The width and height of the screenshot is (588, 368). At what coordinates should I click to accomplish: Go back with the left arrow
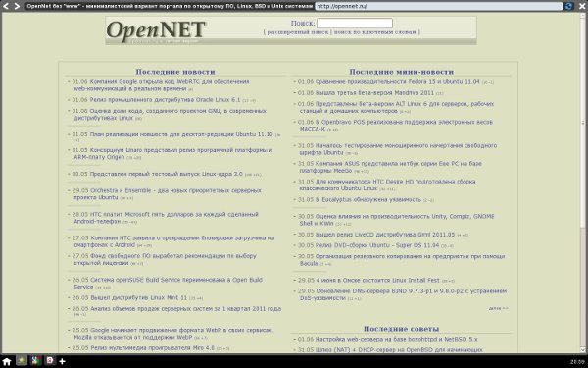[x=6, y=6]
